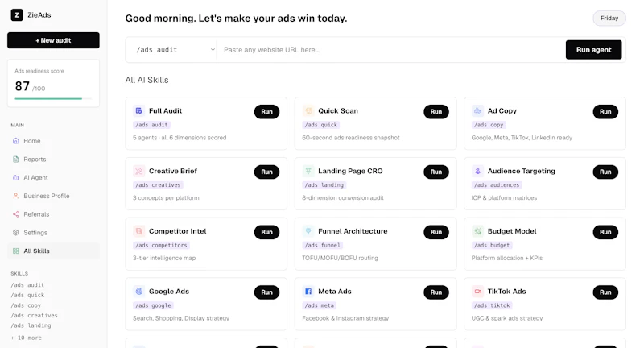Click 'TOFU/MOFU/BOFU routing' description text
Viewport: 644px width, 348px height.
340,258
